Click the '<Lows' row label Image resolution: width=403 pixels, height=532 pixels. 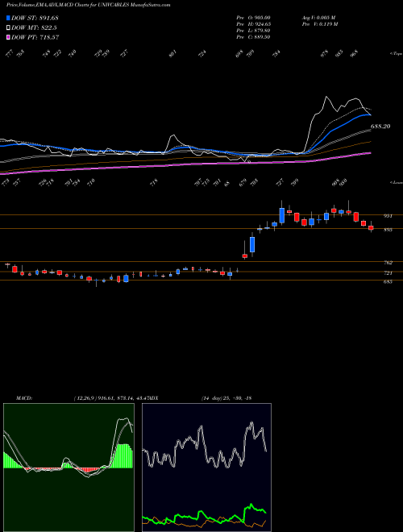(396, 182)
